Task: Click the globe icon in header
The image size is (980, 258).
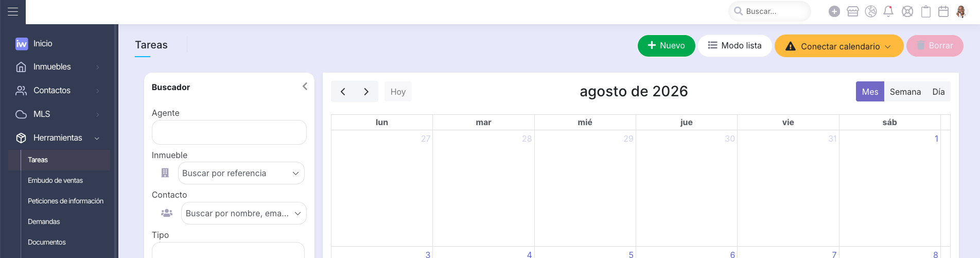Action: [871, 11]
